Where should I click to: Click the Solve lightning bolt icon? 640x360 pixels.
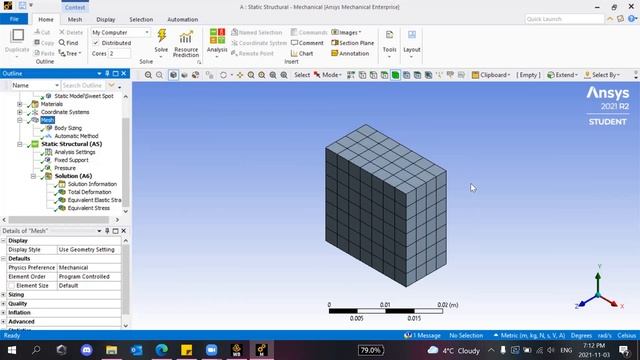coord(162,36)
